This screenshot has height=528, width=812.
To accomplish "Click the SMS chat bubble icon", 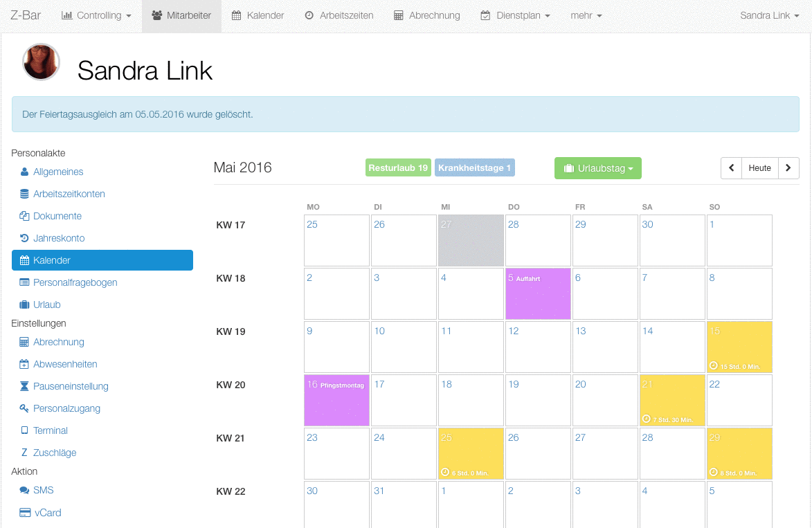I will coord(24,490).
